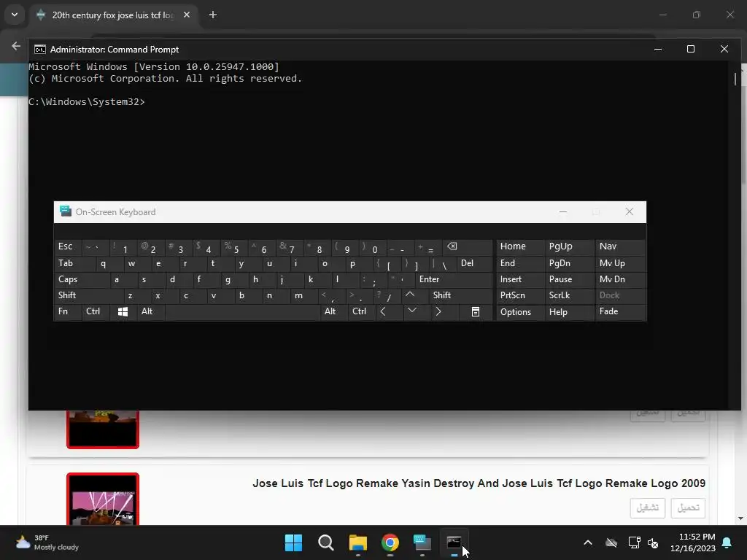Image resolution: width=747 pixels, height=560 pixels.
Task: Click the backspace key on On-Screen Keyboard
Action: coord(468,246)
